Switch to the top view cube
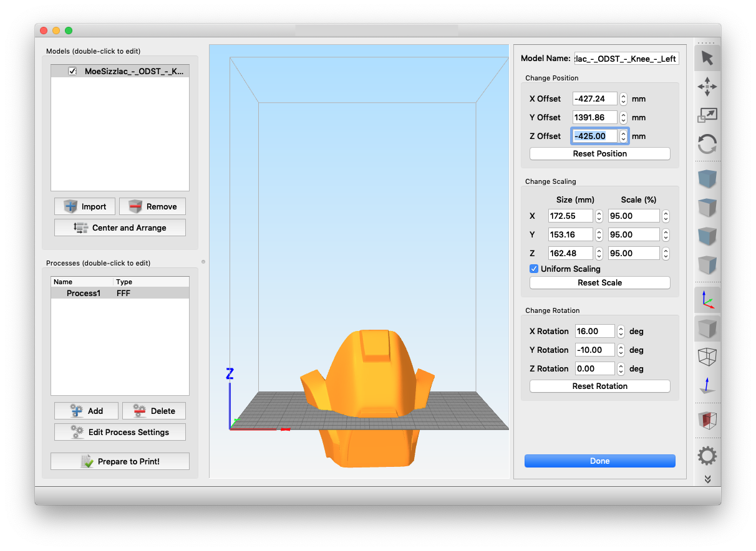This screenshot has height=551, width=756. coord(707,208)
